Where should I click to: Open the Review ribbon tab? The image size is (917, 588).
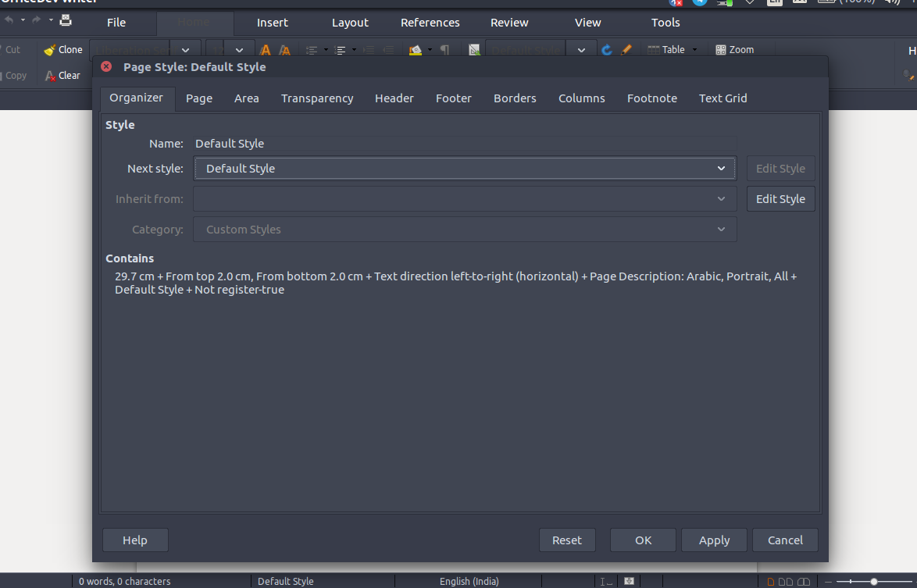[509, 22]
